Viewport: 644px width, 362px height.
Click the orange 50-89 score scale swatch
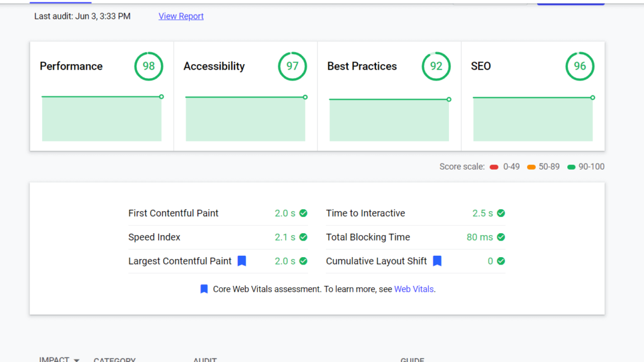pyautogui.click(x=531, y=167)
